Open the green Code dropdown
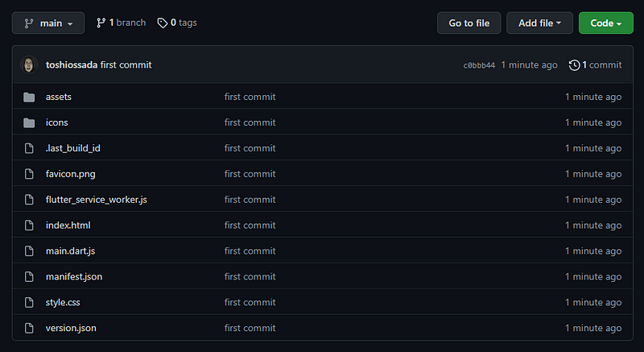The width and height of the screenshot is (644, 352). coord(606,23)
